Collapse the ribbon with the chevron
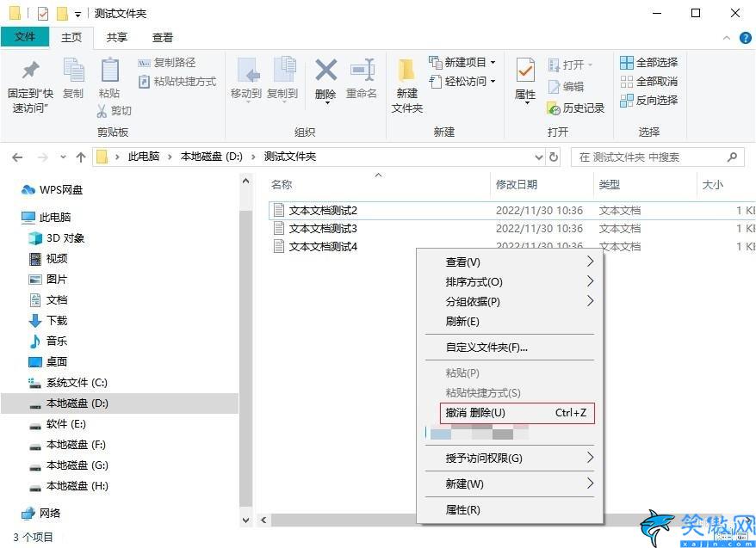 click(727, 38)
